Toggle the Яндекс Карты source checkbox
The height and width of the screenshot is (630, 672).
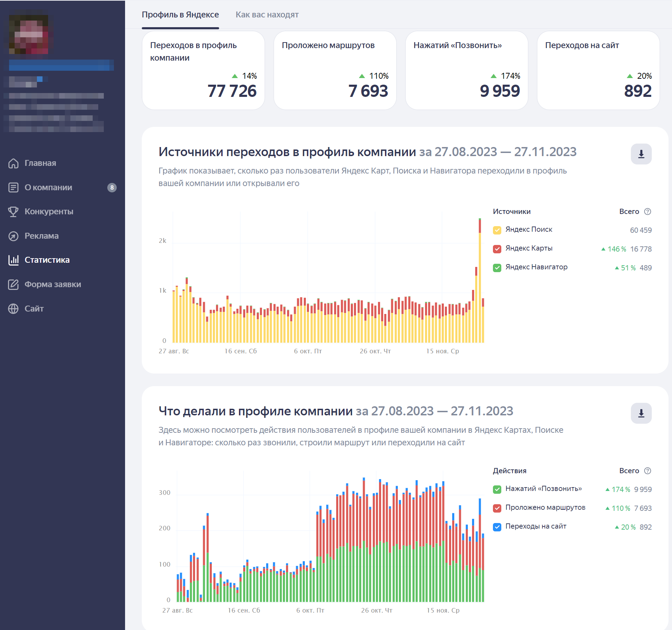[497, 249]
